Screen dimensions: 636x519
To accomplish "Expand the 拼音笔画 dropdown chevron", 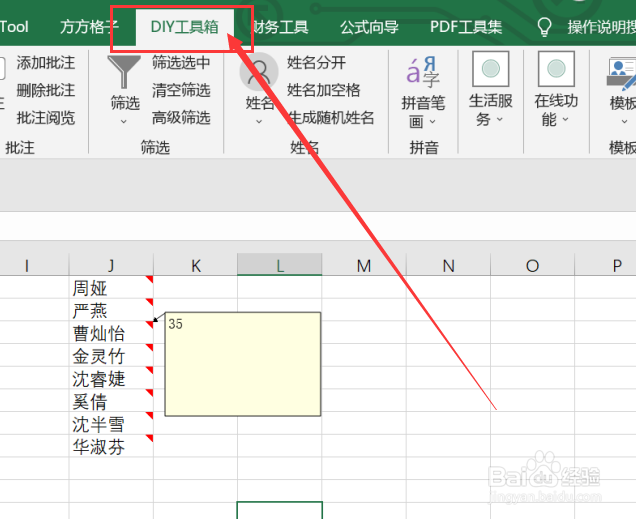I will (x=432, y=121).
